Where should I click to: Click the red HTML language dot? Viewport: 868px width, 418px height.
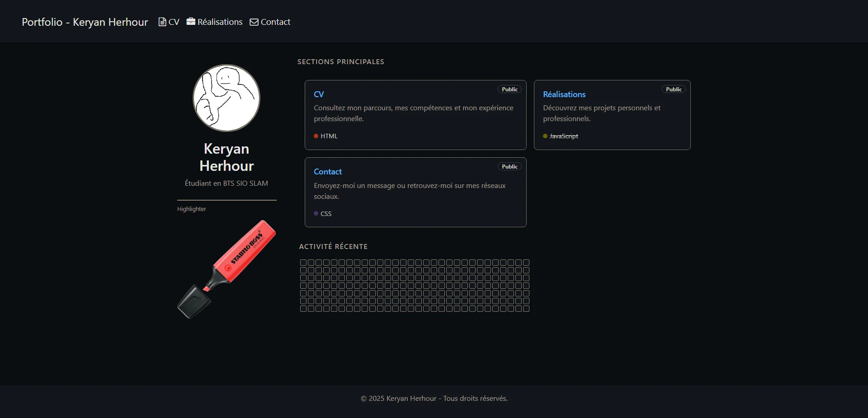[316, 136]
